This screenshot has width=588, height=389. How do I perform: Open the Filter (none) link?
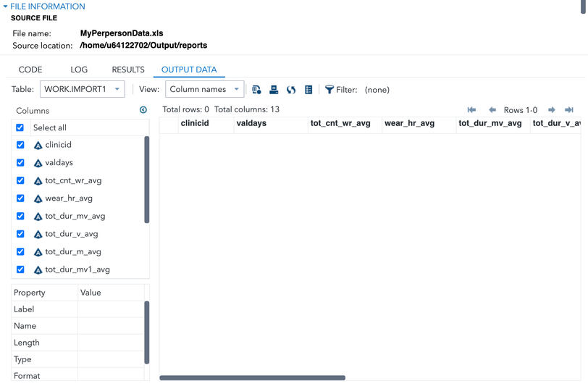coord(377,90)
